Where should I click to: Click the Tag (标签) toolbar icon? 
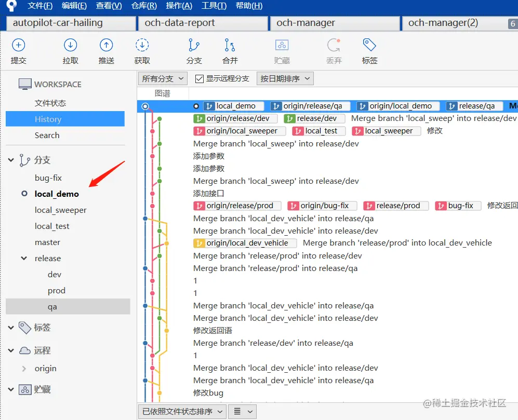(x=369, y=45)
